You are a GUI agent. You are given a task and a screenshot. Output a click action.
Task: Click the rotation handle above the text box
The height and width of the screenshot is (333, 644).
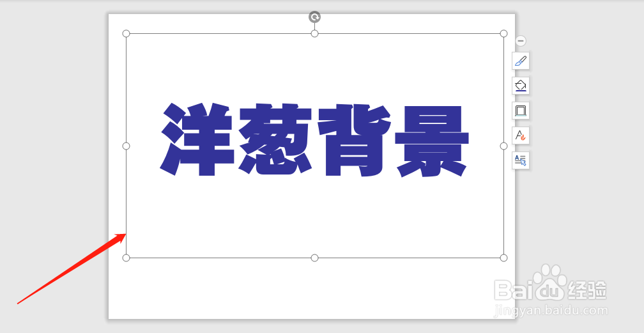point(314,17)
